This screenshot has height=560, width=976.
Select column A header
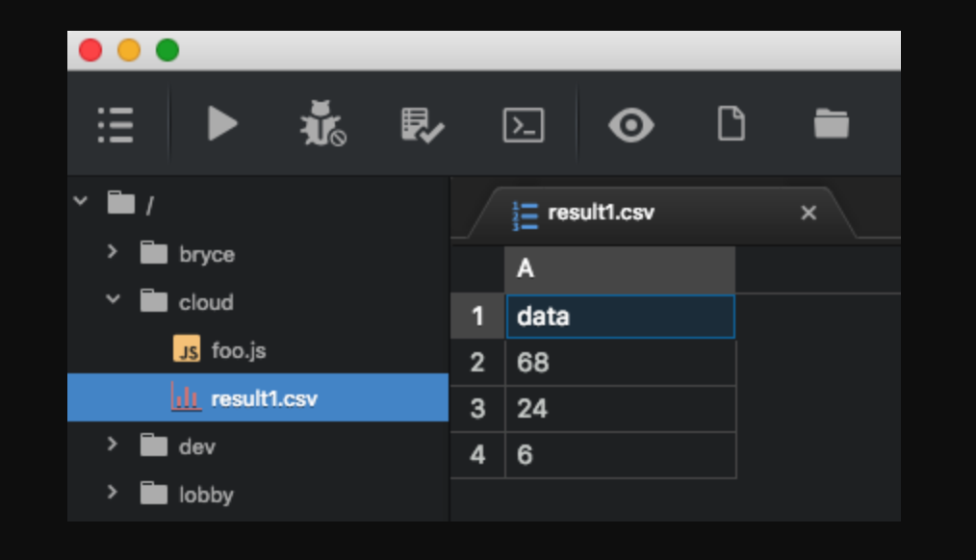[619, 269]
